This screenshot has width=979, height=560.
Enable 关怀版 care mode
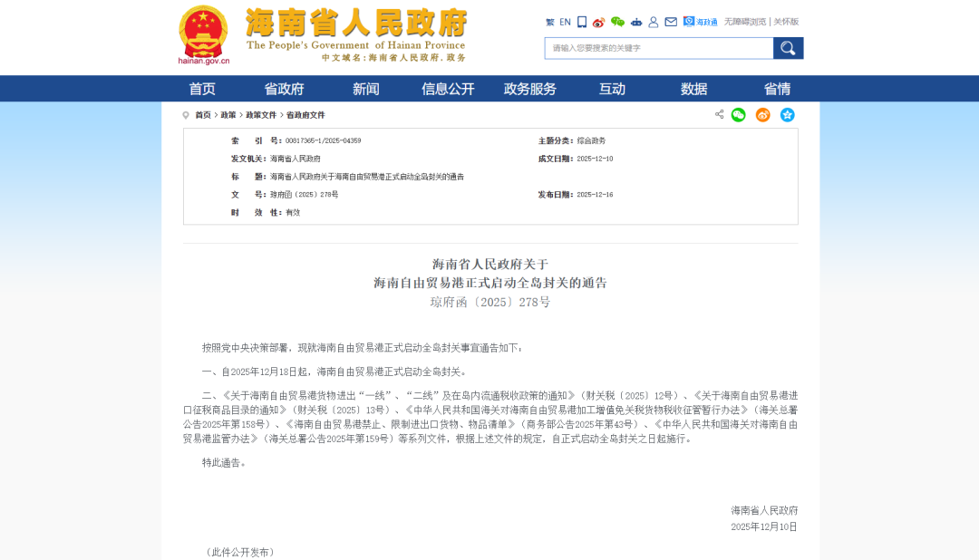[x=786, y=22]
